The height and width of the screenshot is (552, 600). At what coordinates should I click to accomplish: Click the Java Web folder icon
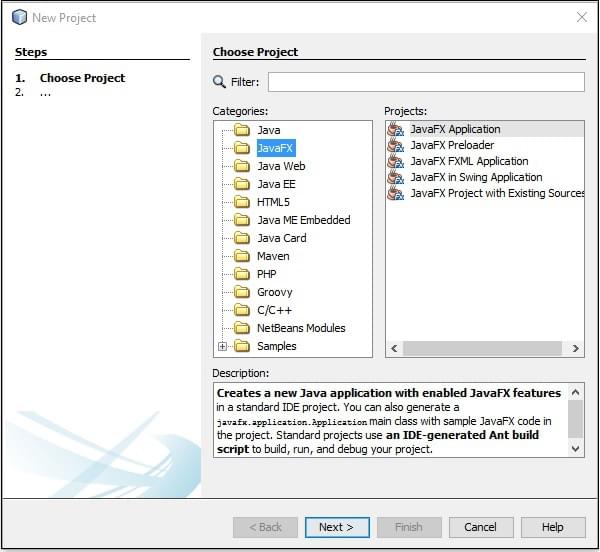coord(242,166)
